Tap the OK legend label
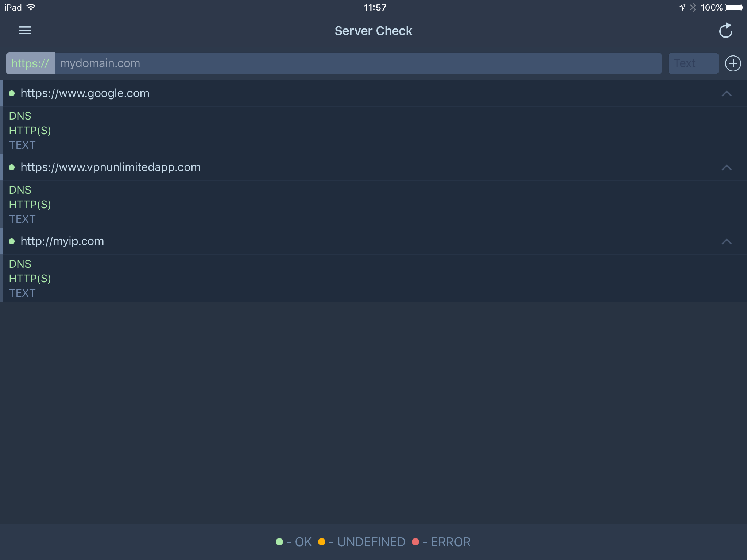Viewport: 747px width, 560px height. (x=303, y=542)
